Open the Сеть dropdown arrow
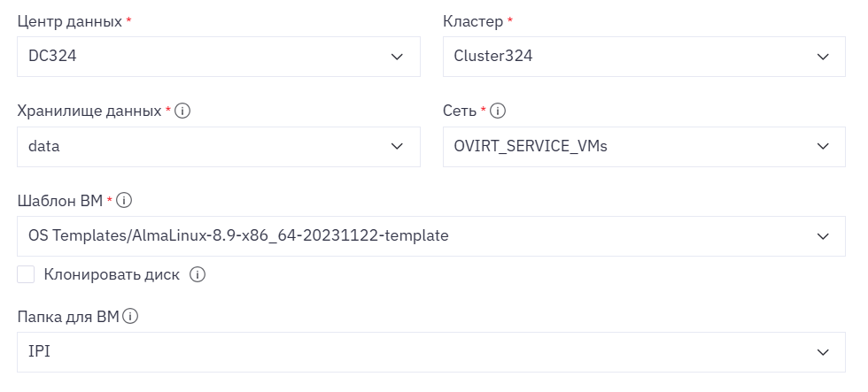The image size is (868, 392). 823,147
